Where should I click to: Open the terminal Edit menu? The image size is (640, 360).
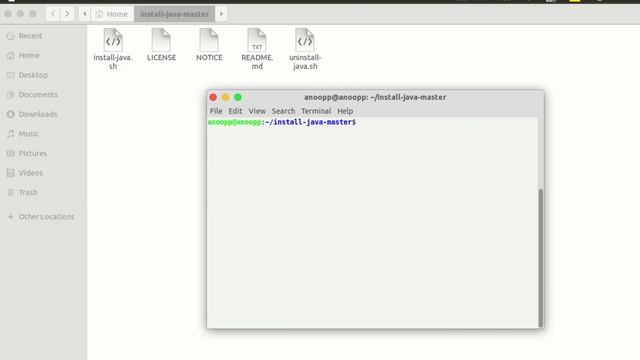(235, 111)
